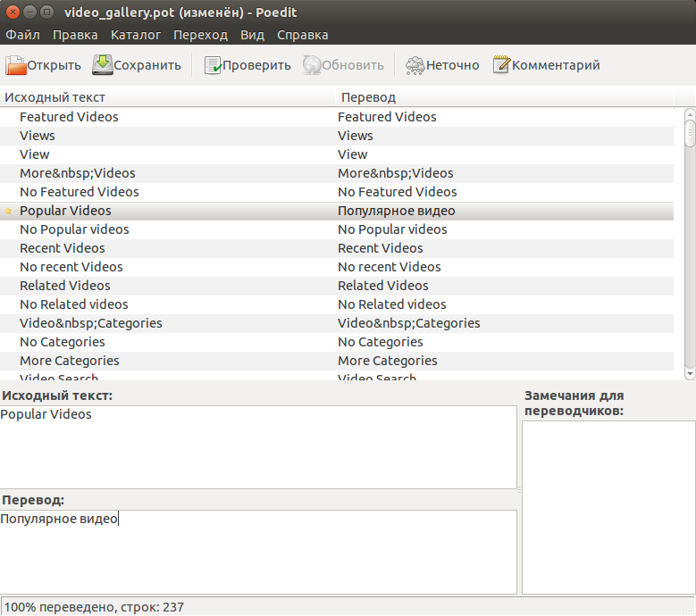The image size is (696, 616).
Task: Select the 'No Featured Videos' row
Action: 79,192
